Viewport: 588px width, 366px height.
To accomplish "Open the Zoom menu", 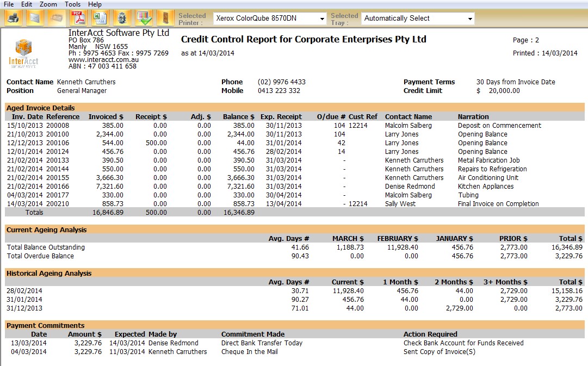I will [x=49, y=4].
